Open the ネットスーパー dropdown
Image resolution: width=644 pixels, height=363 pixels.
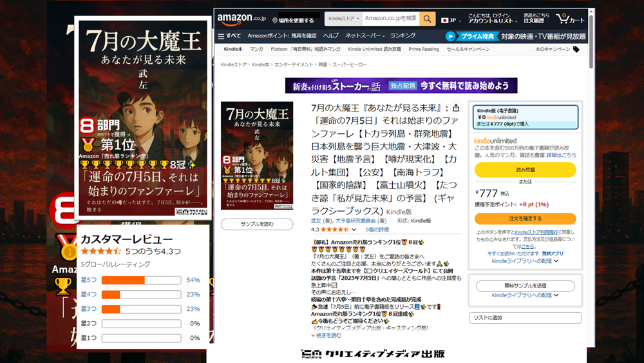(365, 35)
